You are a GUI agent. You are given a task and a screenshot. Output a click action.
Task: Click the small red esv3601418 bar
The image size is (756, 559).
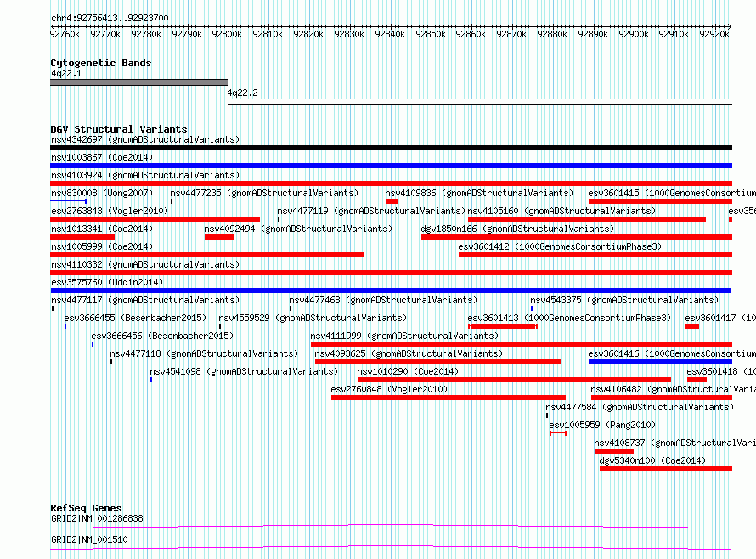[697, 380]
